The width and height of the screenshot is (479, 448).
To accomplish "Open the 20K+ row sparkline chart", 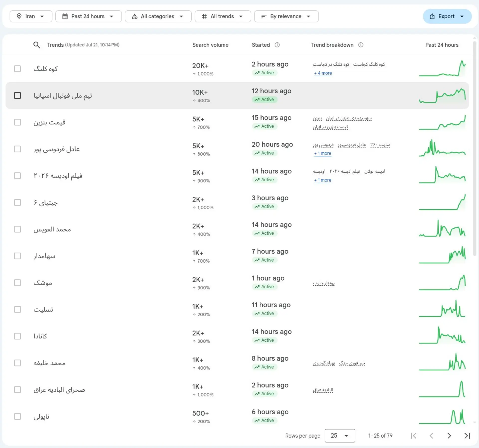I will pyautogui.click(x=442, y=69).
